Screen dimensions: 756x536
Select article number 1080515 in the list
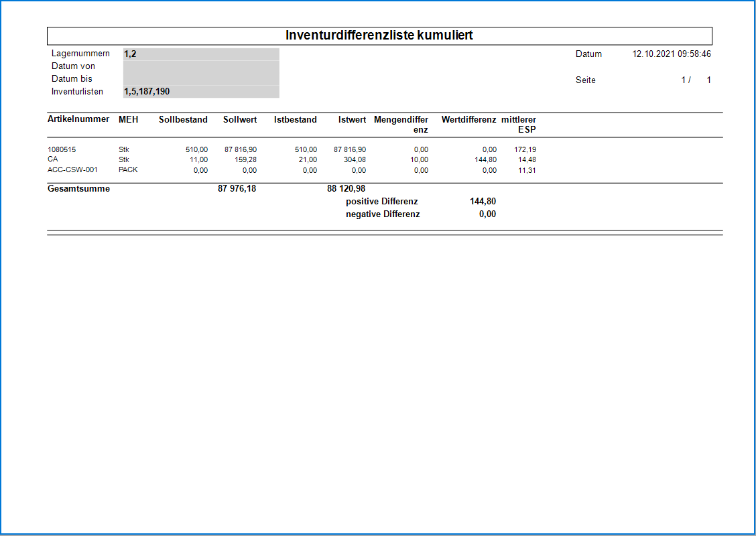tap(62, 149)
